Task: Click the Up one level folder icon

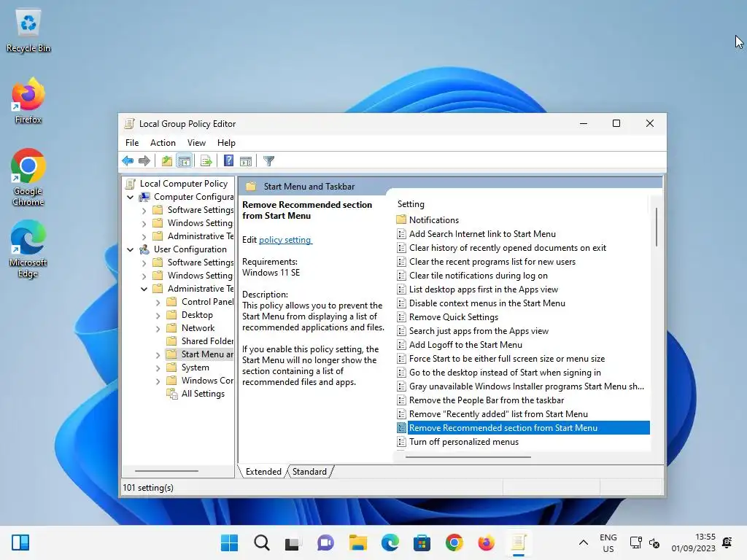Action: 167,161
